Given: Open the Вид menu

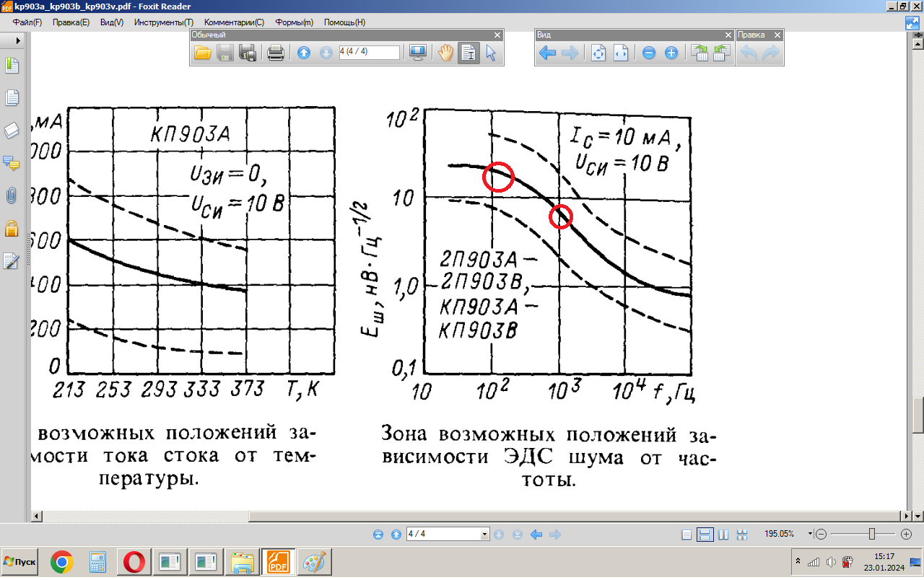Looking at the screenshot, I should [x=112, y=22].
